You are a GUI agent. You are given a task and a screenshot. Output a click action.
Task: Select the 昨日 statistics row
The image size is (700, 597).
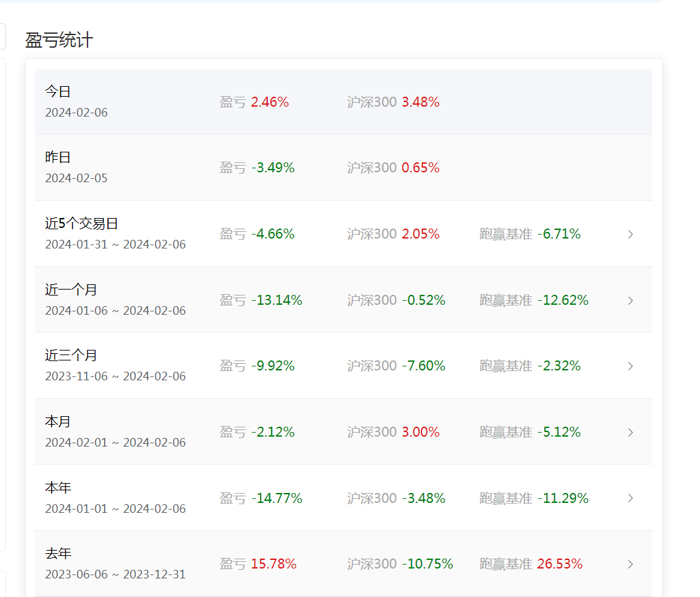coord(343,168)
